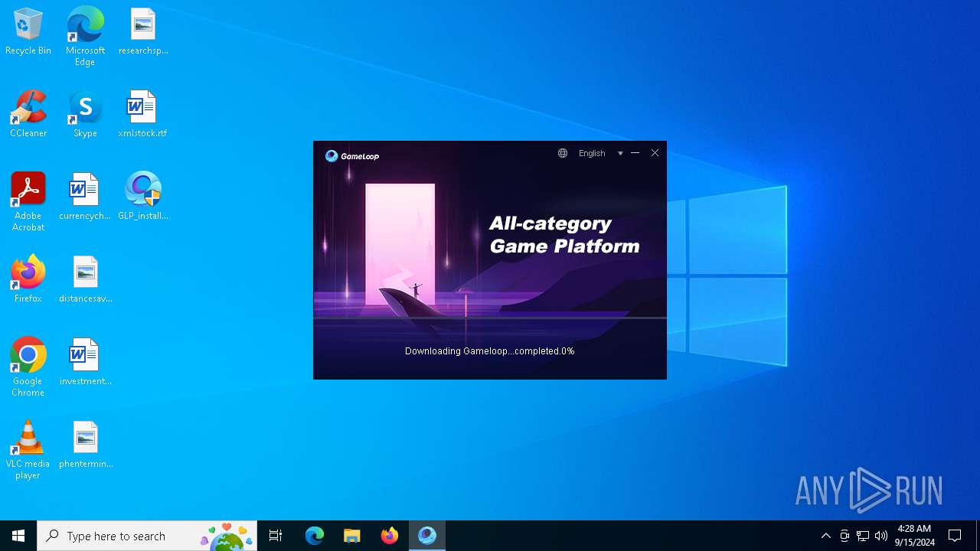The height and width of the screenshot is (551, 980).
Task: Focus the Type here to search box
Action: [147, 536]
